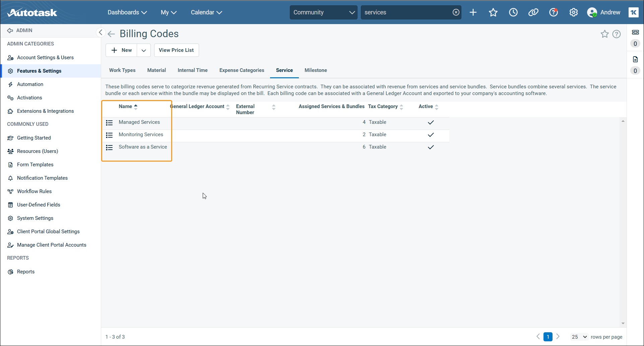The height and width of the screenshot is (346, 644).
Task: Open the Community search type dropdown
Action: coord(323,12)
